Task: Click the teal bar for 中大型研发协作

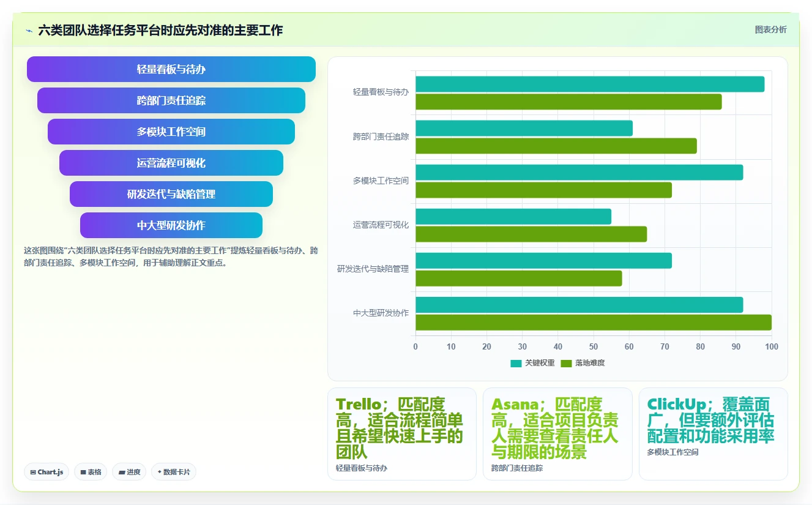Action: (579, 305)
